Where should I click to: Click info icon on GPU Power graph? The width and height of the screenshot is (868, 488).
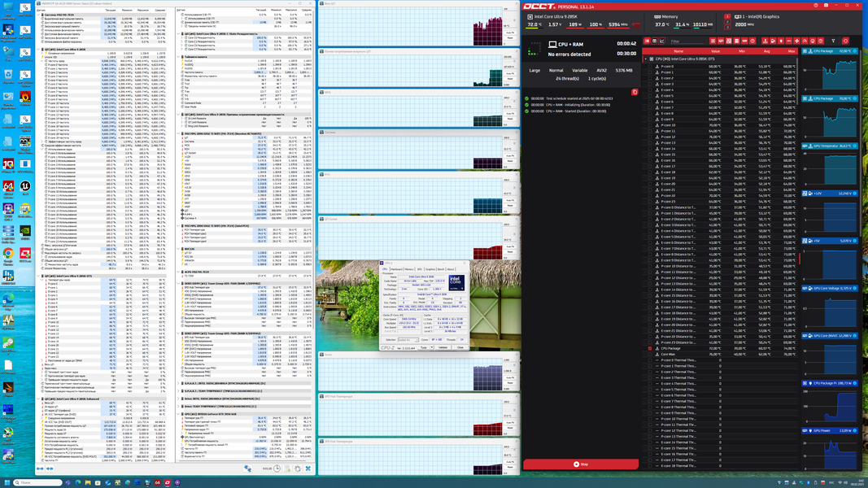[855, 430]
